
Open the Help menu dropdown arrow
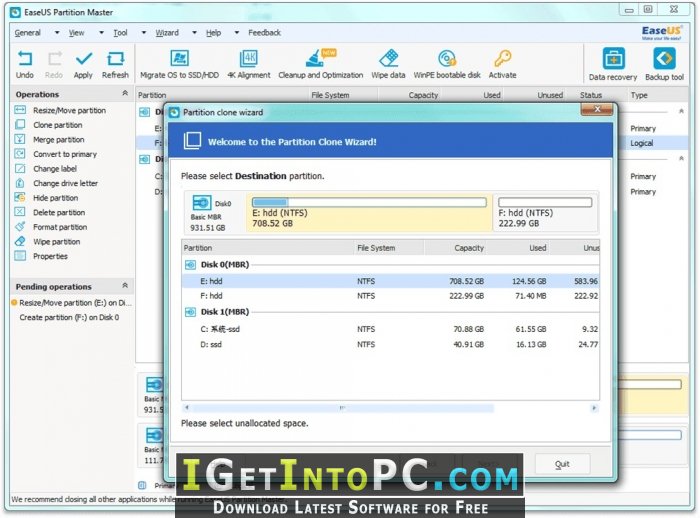point(237,33)
